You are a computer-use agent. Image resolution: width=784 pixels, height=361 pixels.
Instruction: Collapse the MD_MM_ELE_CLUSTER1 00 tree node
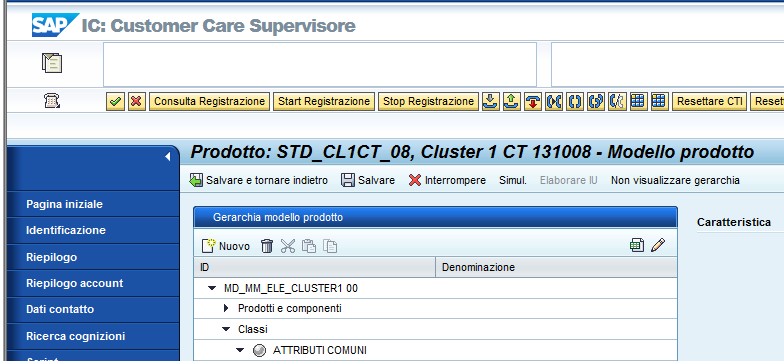click(x=212, y=288)
